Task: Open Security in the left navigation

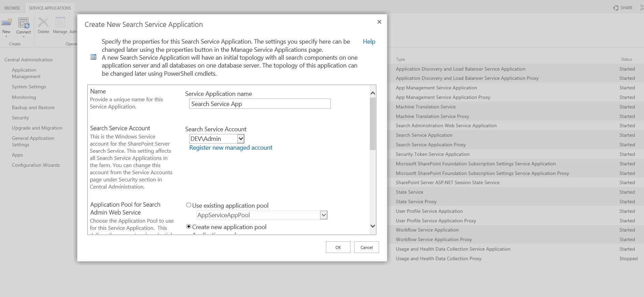Action: point(20,118)
